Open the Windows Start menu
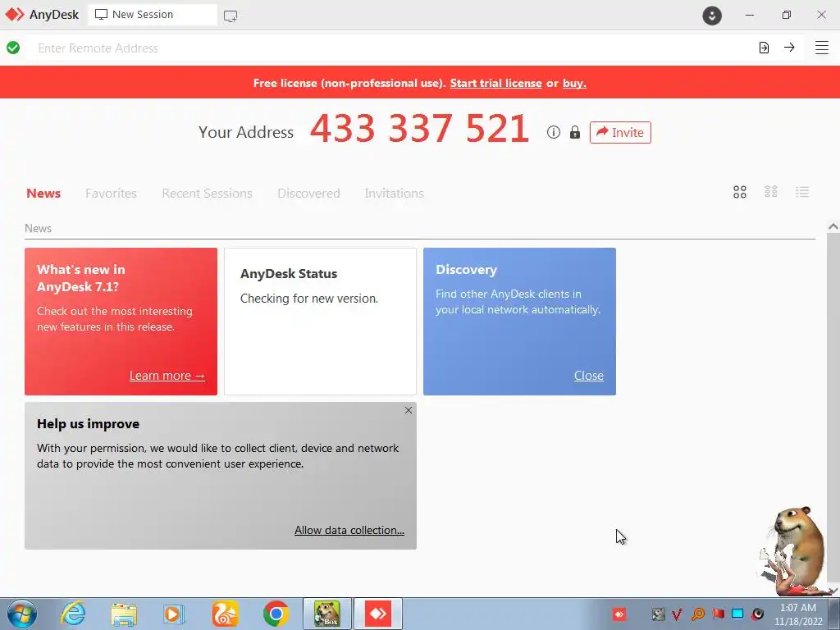Image resolution: width=840 pixels, height=630 pixels. (x=22, y=614)
